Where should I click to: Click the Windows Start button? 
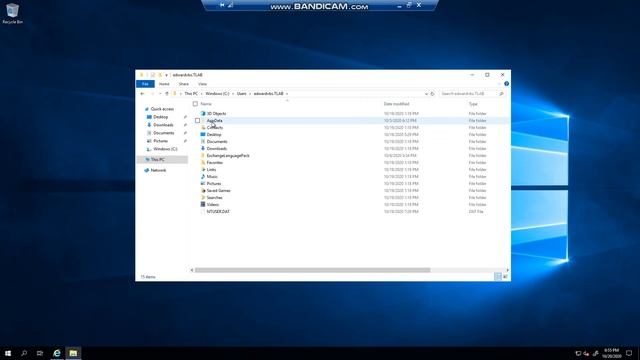(x=8, y=353)
